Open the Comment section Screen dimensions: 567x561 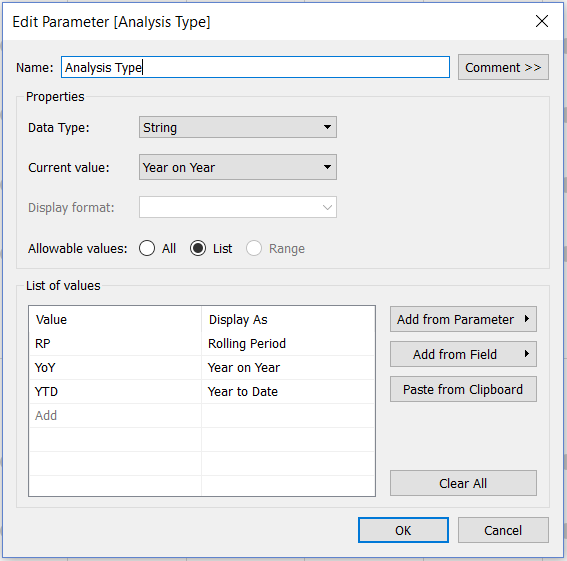(x=503, y=67)
